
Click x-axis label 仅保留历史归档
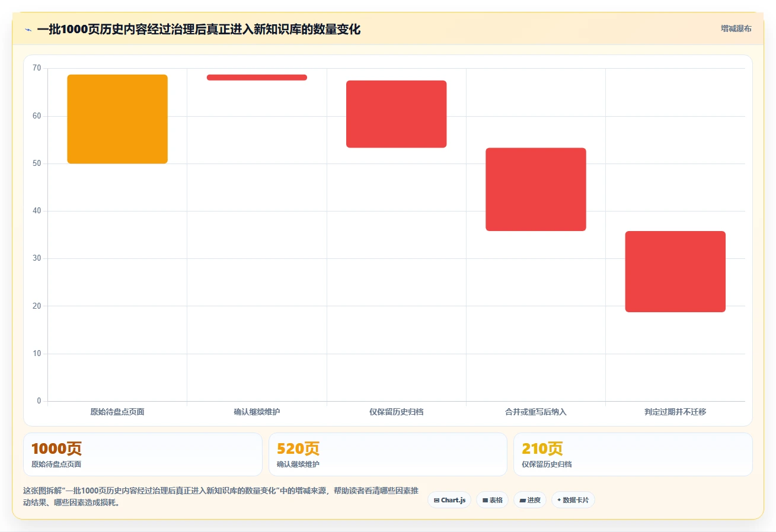[396, 412]
